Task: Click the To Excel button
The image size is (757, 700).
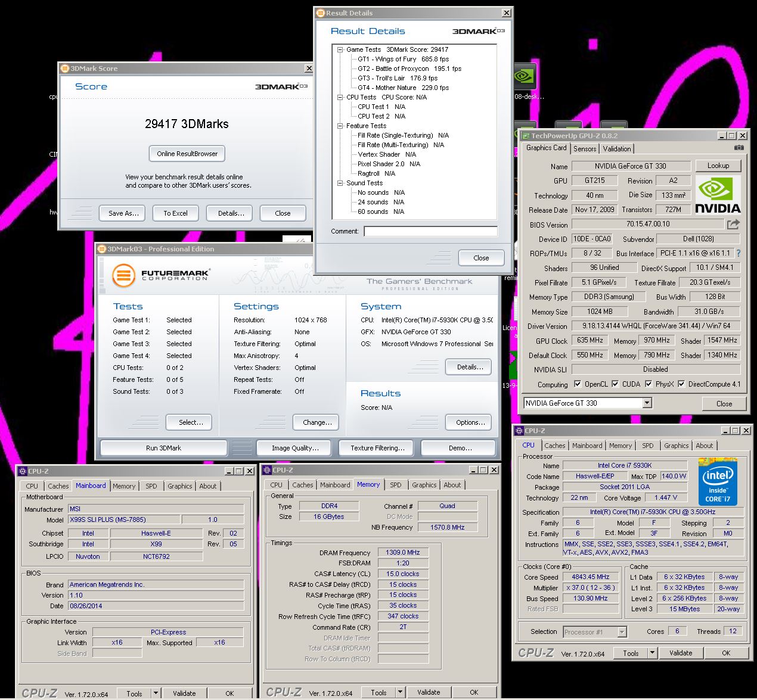Action: (176, 213)
